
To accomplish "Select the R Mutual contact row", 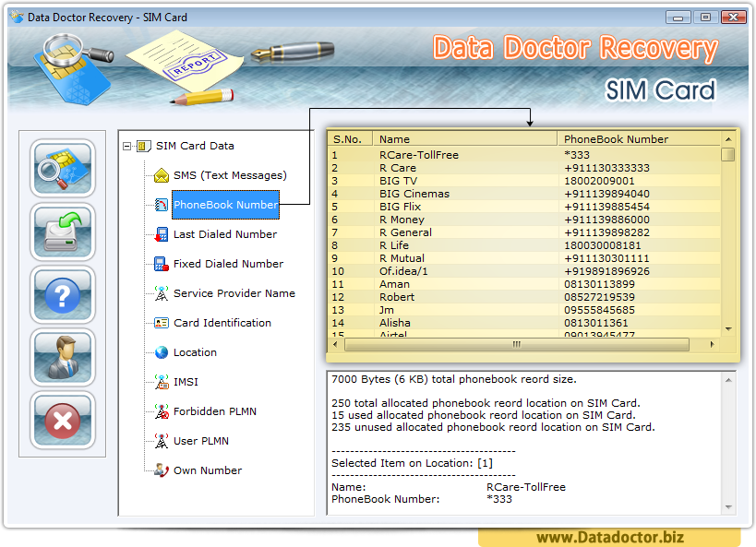I will click(x=524, y=258).
